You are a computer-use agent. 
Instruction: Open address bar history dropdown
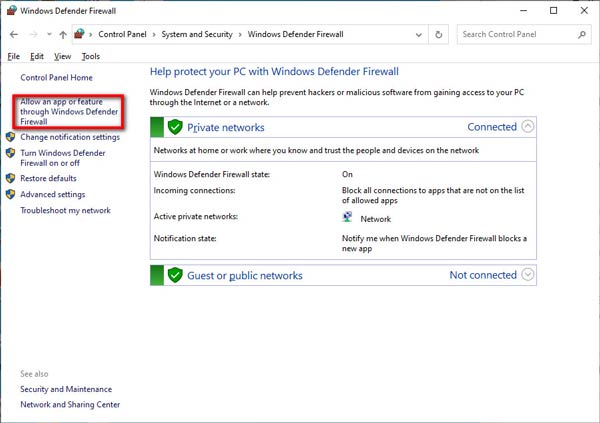[x=419, y=35]
